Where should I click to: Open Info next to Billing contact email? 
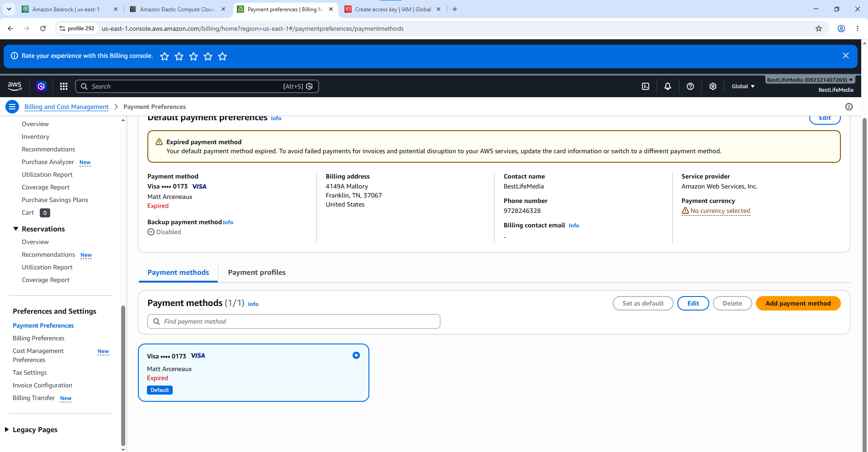pos(574,226)
